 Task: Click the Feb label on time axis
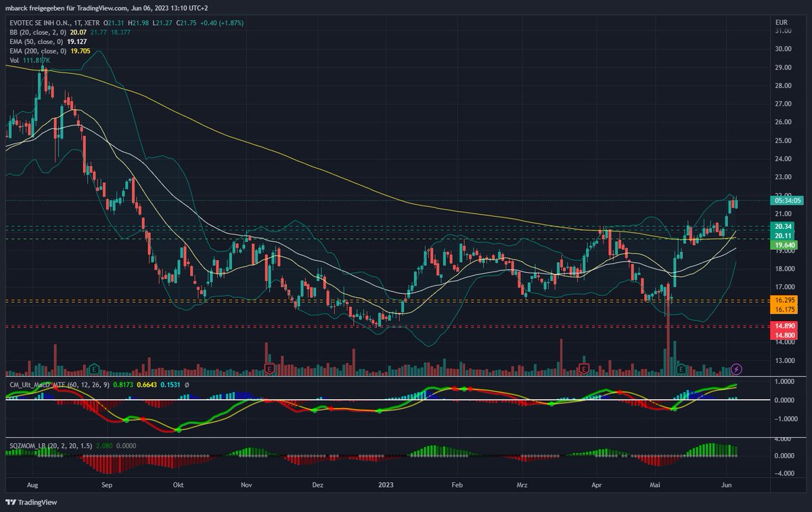[x=457, y=485]
